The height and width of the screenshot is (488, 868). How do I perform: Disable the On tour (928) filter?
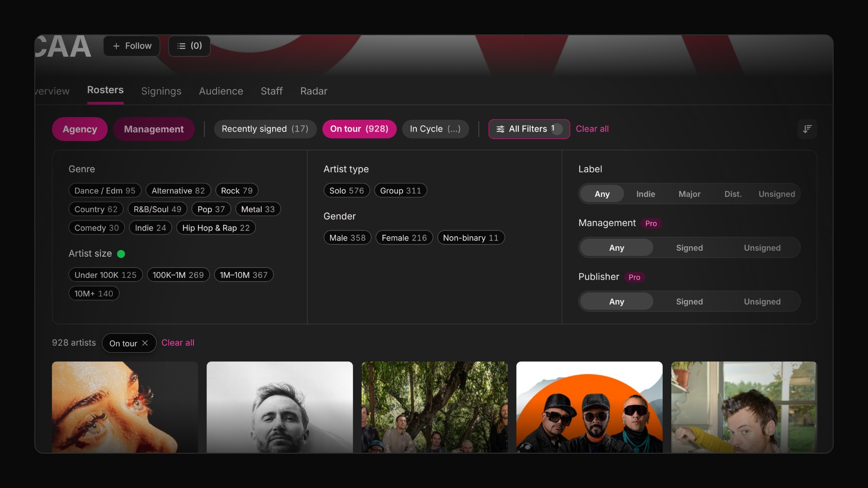tap(359, 129)
